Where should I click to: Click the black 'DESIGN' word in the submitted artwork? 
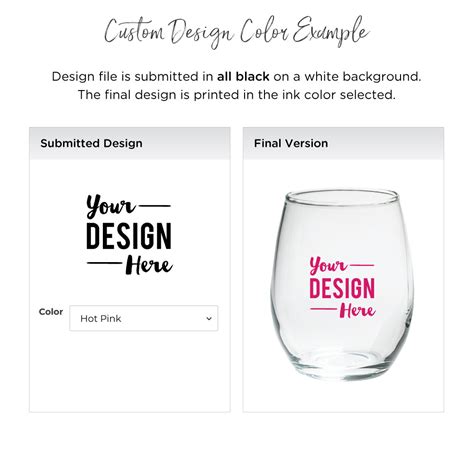click(x=129, y=236)
